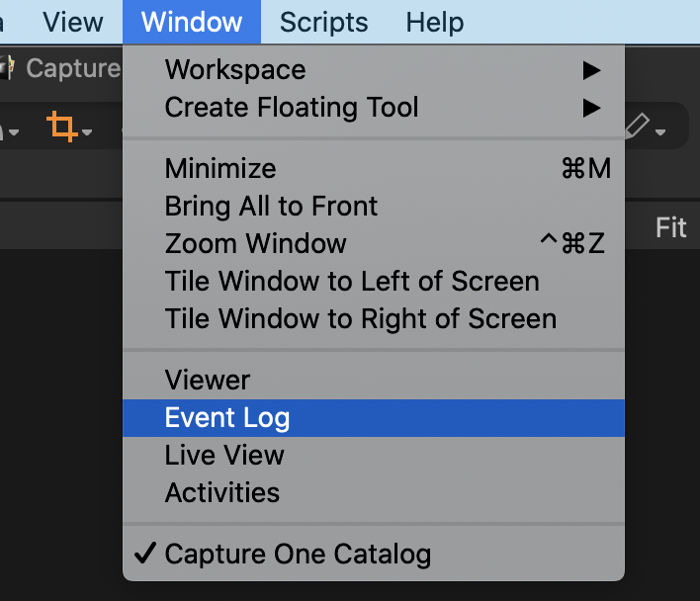Select the eraser tool in the toolbar
The width and height of the screenshot is (700, 601).
click(x=639, y=127)
